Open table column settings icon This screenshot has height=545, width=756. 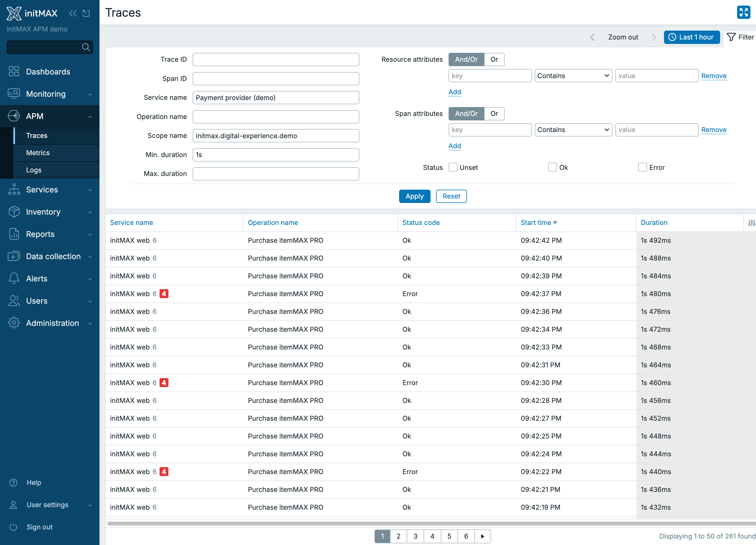pyautogui.click(x=751, y=223)
